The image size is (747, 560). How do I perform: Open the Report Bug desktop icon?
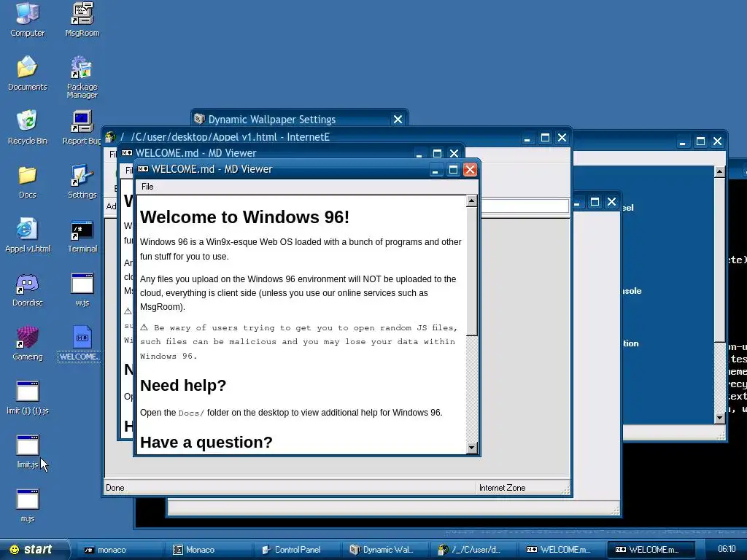(82, 127)
